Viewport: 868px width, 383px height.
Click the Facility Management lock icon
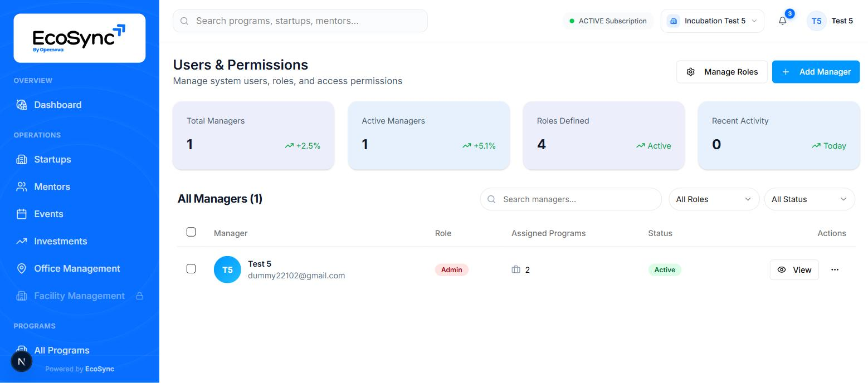(140, 296)
